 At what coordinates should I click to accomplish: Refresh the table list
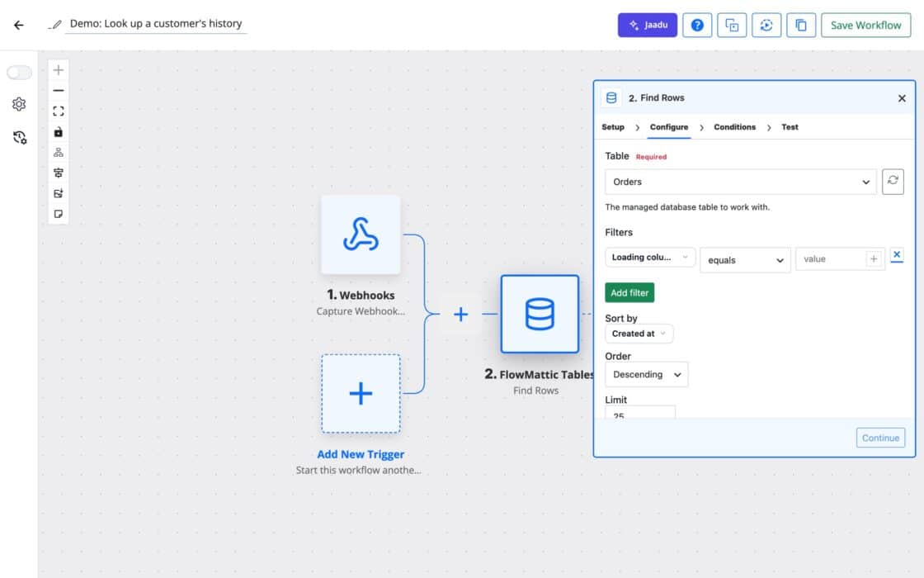tap(893, 181)
